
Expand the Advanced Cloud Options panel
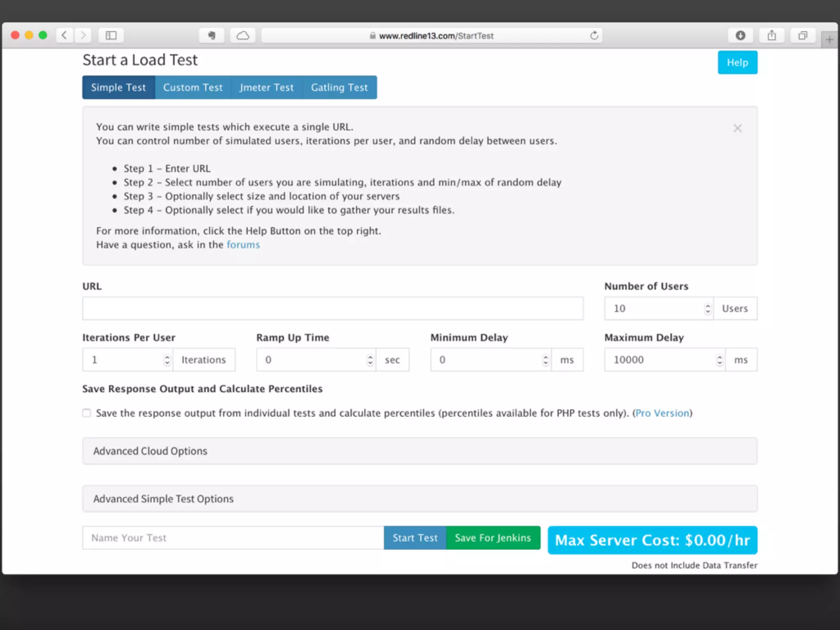point(150,451)
